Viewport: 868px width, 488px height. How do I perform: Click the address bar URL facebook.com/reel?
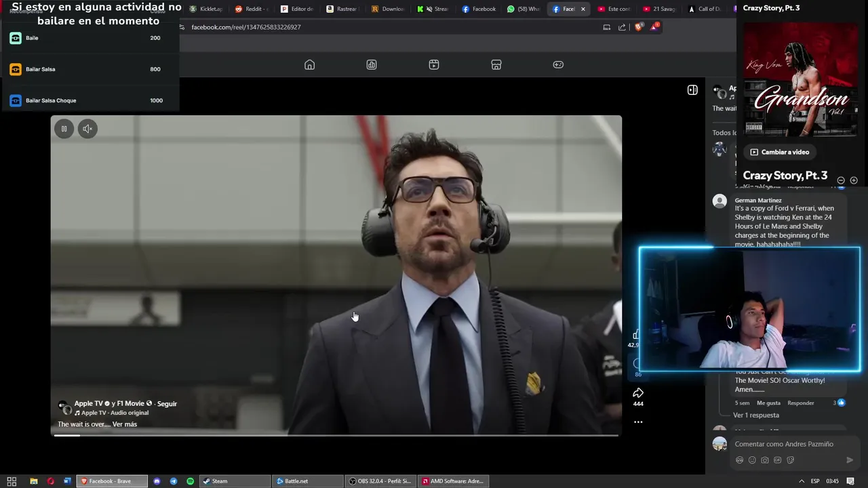[246, 27]
